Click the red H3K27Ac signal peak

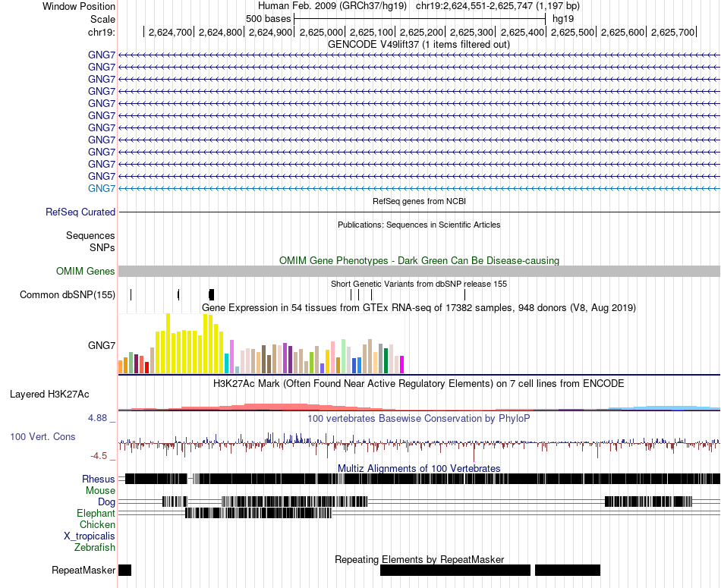276,407
